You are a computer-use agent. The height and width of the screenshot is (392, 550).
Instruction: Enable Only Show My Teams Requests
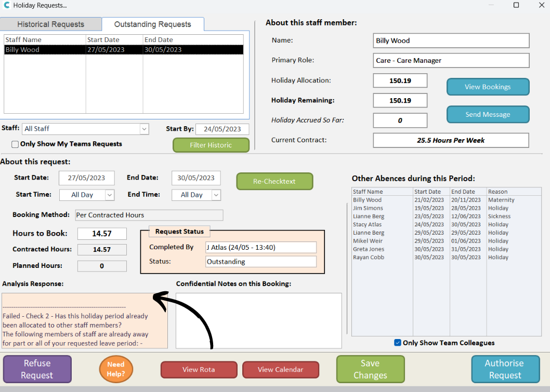[x=16, y=144]
